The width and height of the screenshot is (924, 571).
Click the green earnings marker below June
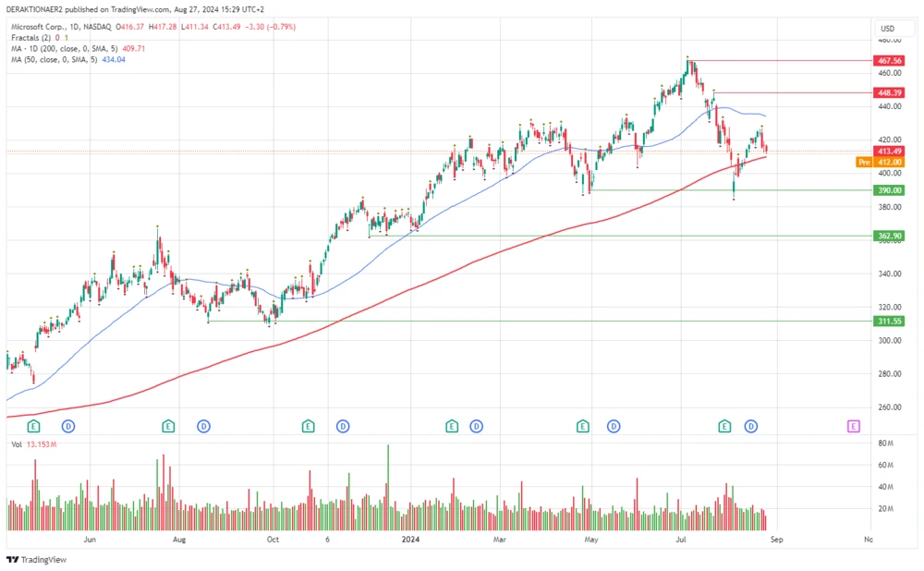(x=33, y=427)
